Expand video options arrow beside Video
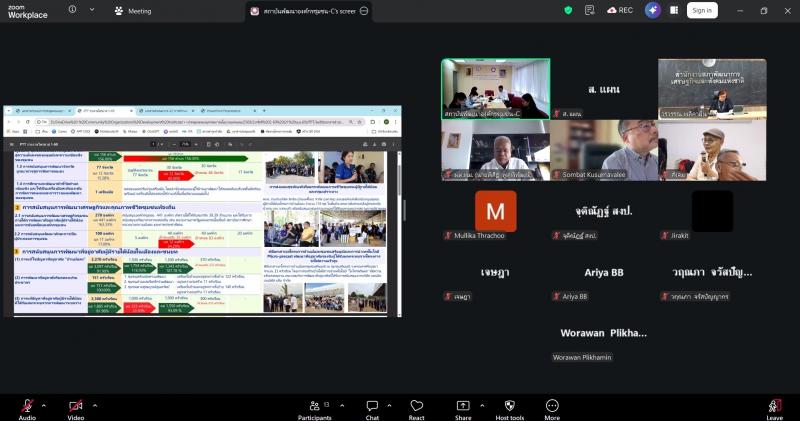This screenshot has height=421, width=800. [x=94, y=406]
